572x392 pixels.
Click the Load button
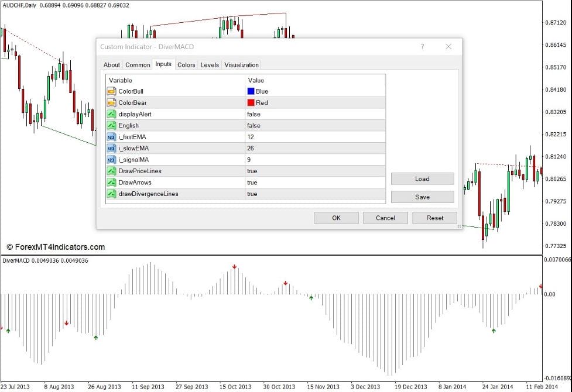click(422, 178)
